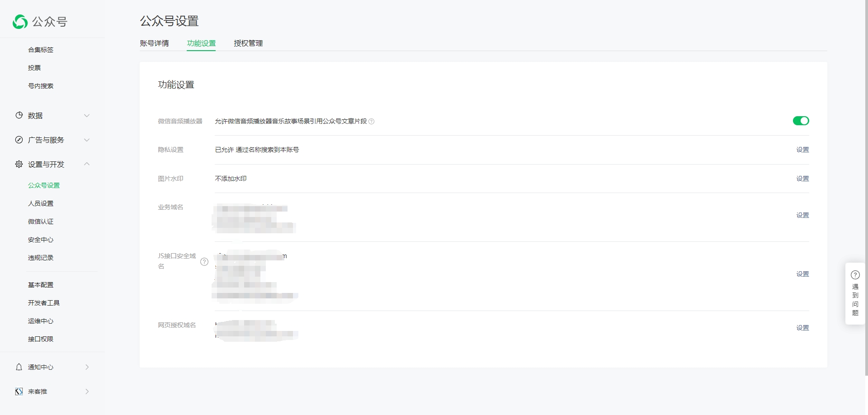The height and width of the screenshot is (415, 868).
Task: Open the 通知中心 arrow
Action: click(x=87, y=367)
